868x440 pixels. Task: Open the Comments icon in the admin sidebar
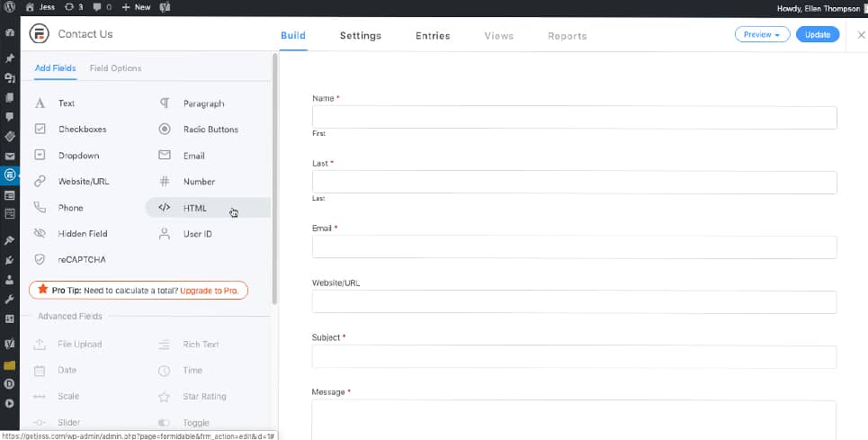click(x=9, y=117)
